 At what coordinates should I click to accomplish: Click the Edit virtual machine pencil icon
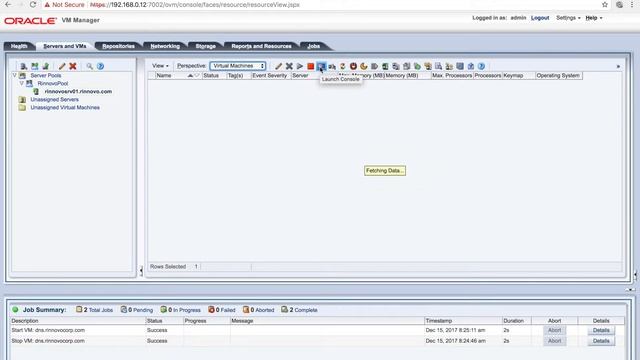click(278, 66)
